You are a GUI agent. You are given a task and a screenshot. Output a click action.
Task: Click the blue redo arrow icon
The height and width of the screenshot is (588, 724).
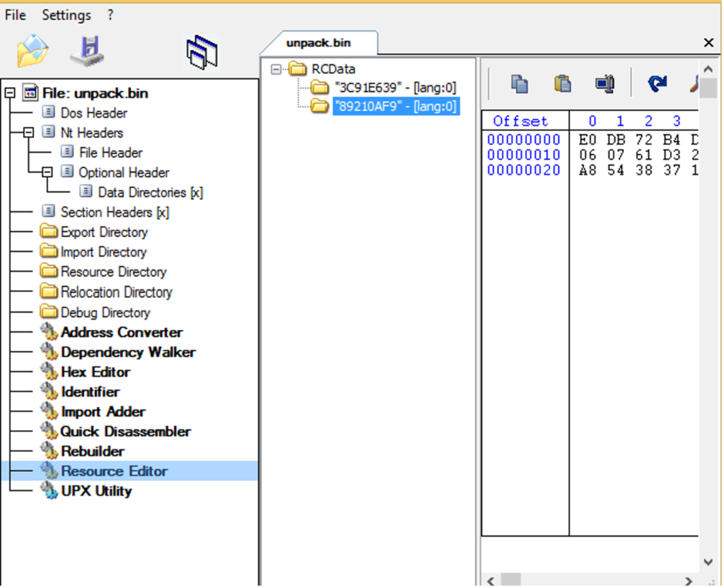657,83
